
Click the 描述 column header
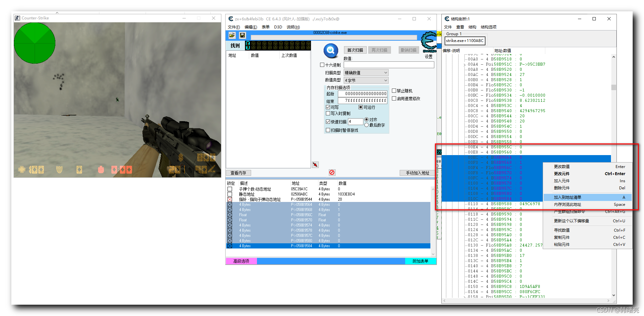[244, 183]
